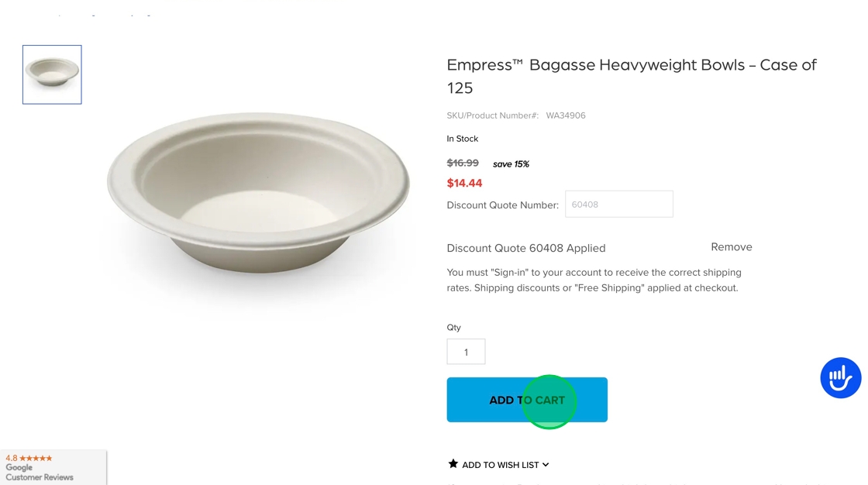Click the Discount Quote Number field

618,205
